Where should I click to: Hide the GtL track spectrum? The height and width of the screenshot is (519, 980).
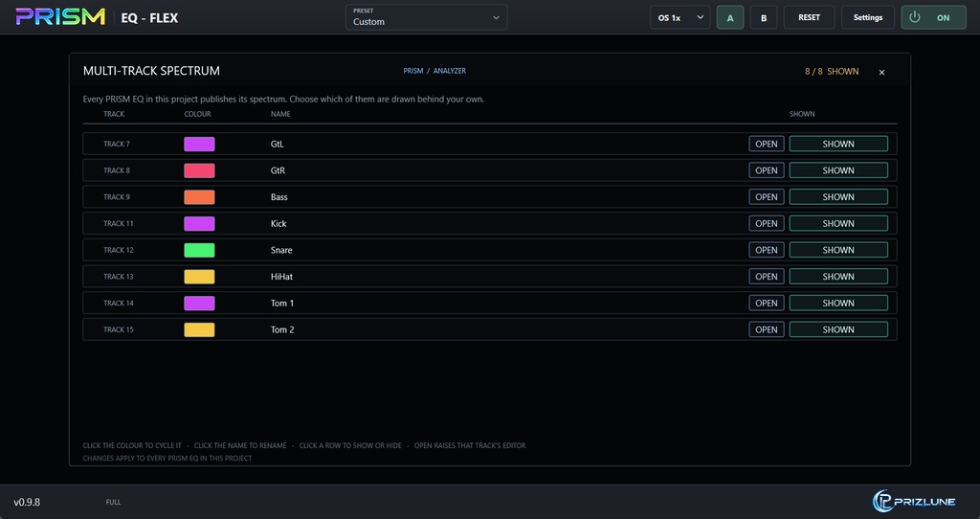(x=838, y=144)
